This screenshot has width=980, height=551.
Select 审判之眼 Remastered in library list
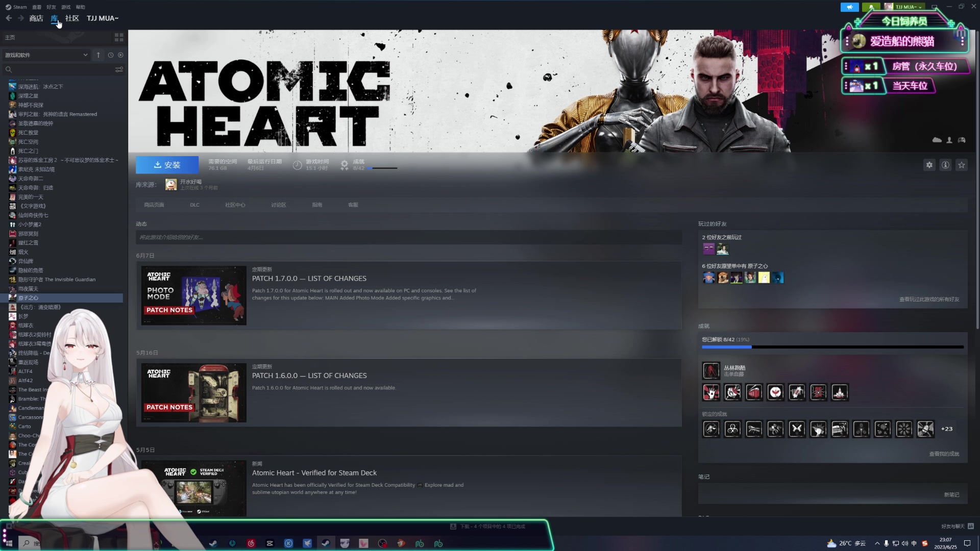(x=58, y=114)
